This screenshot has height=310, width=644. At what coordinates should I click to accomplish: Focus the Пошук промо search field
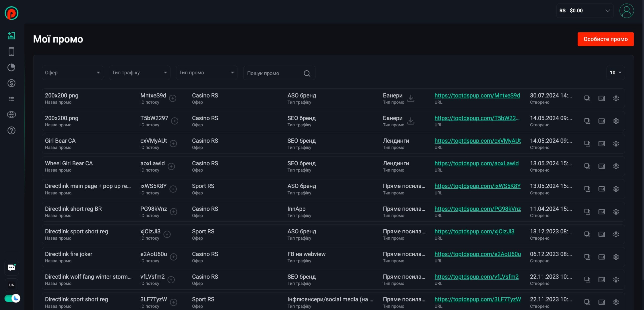point(274,73)
